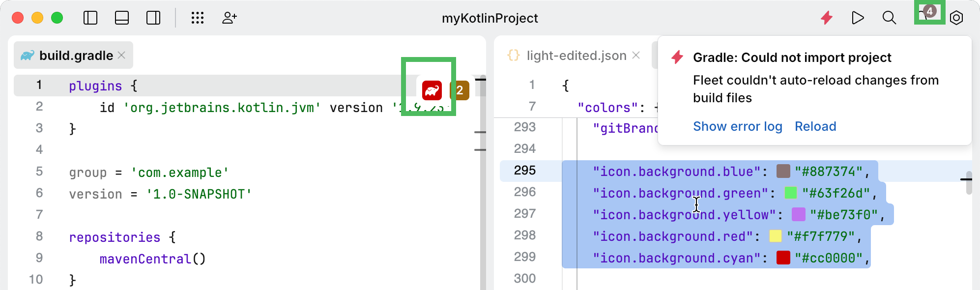Image resolution: width=980 pixels, height=290 pixels.
Task: Open the tools grid menu
Action: [x=198, y=18]
